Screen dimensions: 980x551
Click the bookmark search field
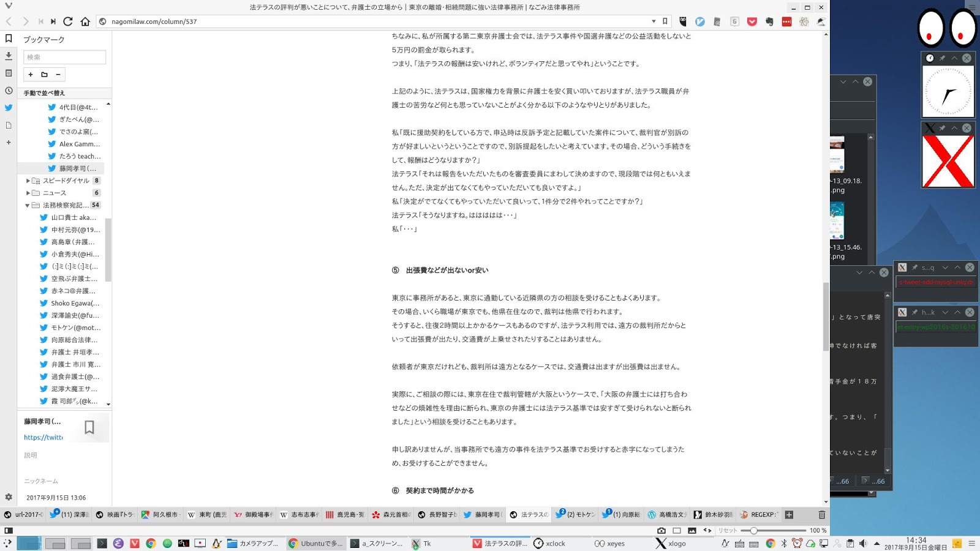click(64, 57)
